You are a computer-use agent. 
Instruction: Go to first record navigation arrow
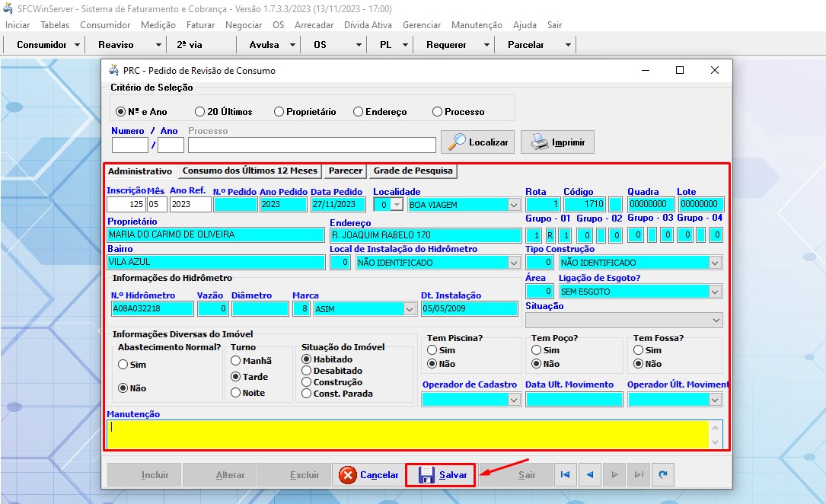pyautogui.click(x=565, y=475)
